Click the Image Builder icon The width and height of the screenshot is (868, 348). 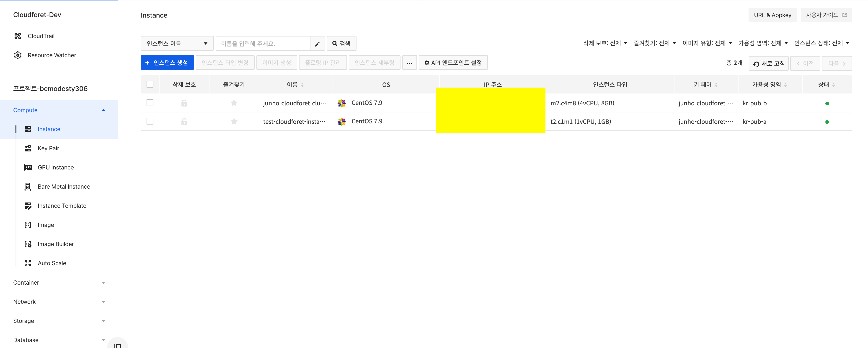pos(28,244)
